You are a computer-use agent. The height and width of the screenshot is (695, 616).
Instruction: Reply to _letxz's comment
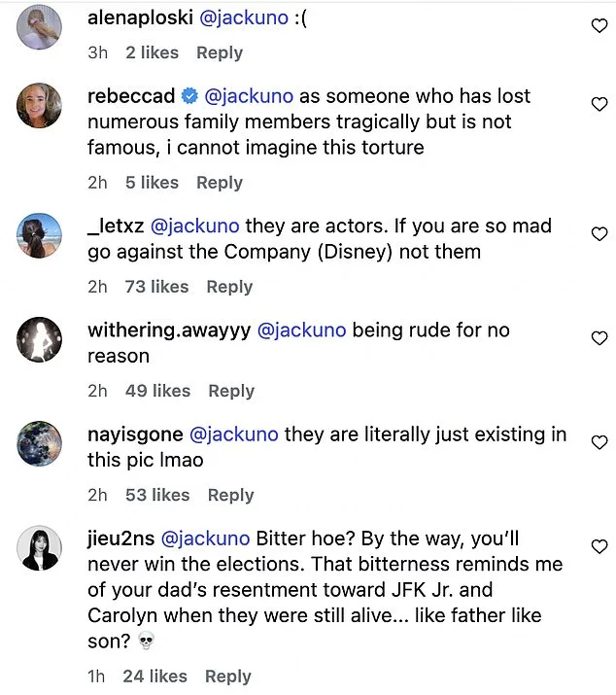pos(229,287)
